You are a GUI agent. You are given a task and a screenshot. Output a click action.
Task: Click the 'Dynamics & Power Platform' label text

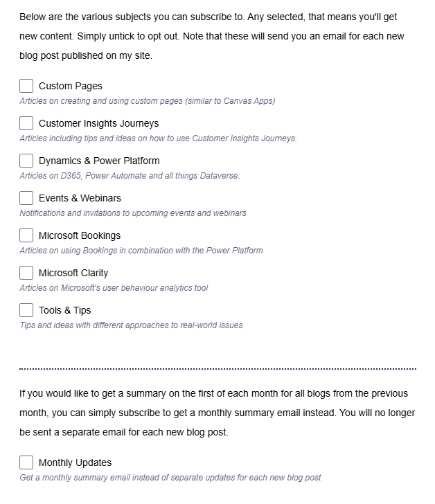(x=99, y=161)
